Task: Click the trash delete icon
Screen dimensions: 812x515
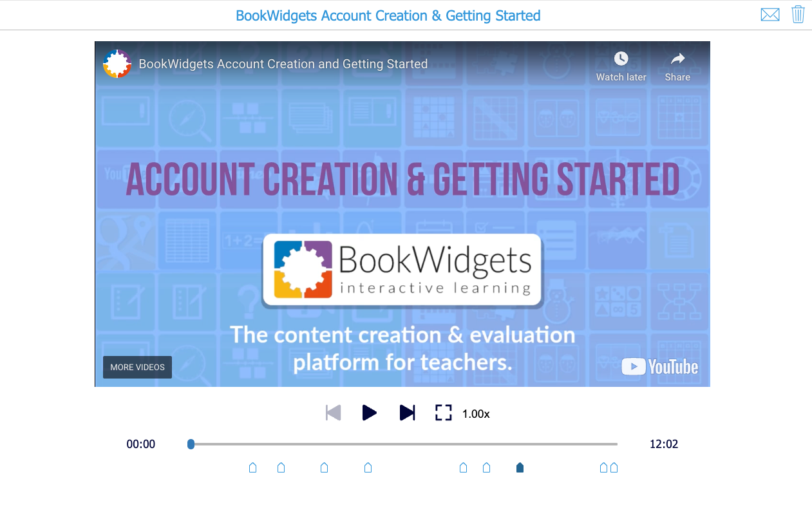Action: point(798,14)
